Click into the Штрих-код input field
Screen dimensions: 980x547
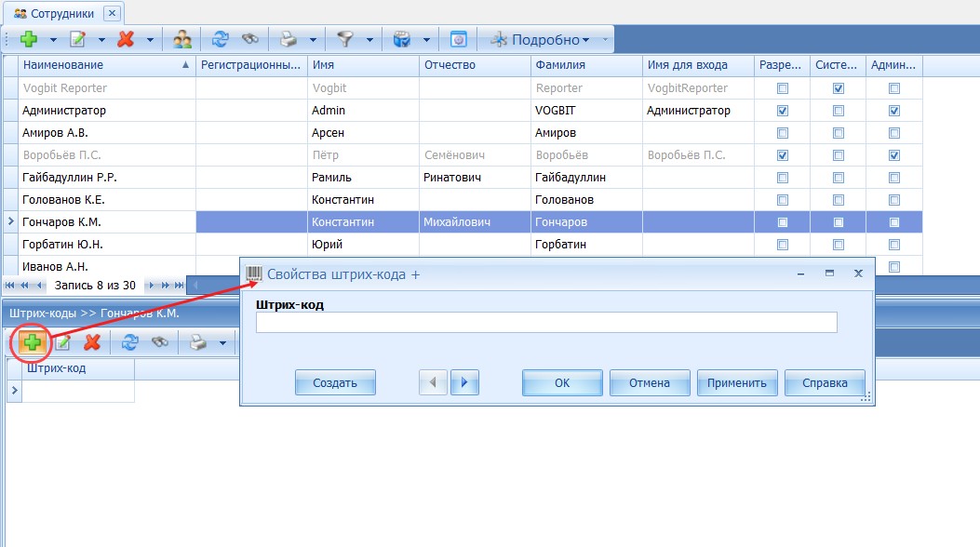pos(546,323)
